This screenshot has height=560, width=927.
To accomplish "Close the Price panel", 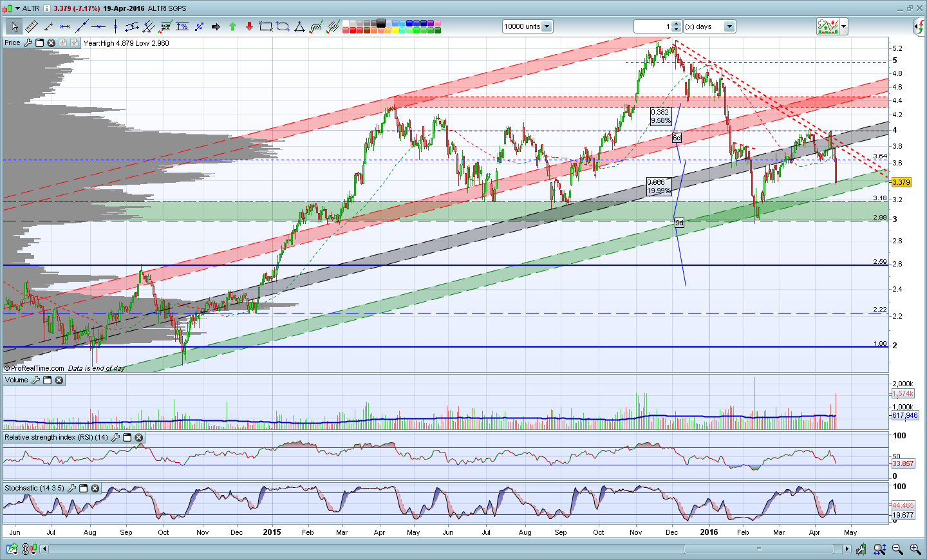I will click(51, 42).
